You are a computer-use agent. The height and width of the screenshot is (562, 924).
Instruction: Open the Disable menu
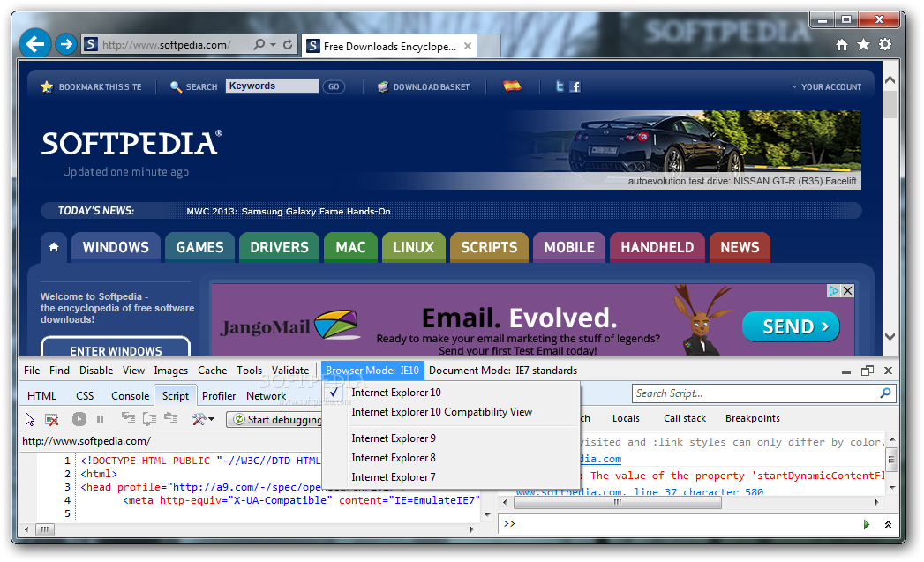[96, 371]
